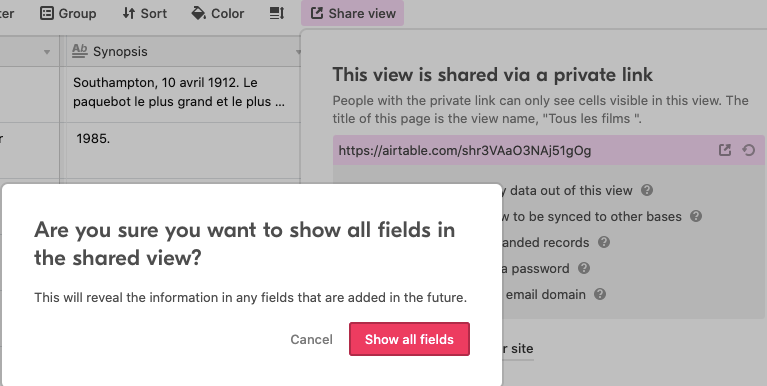
Task: Select the Southampton synopsis cell
Action: pyautogui.click(x=183, y=94)
